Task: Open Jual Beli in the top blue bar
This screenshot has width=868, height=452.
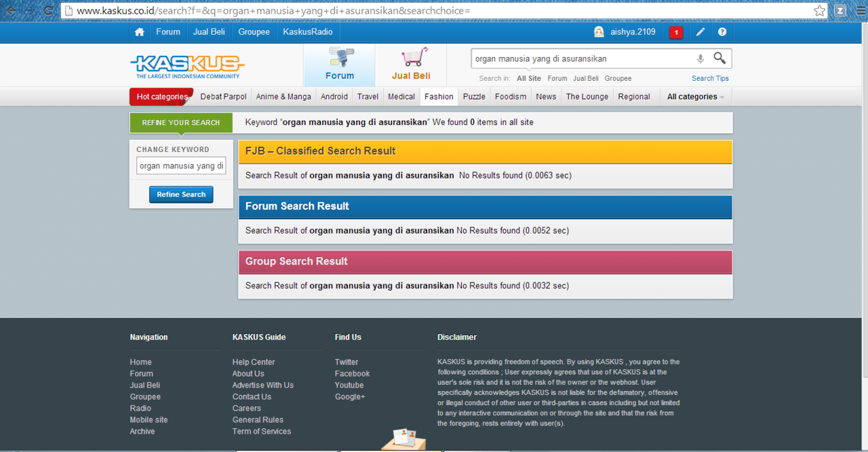Action: 209,32
